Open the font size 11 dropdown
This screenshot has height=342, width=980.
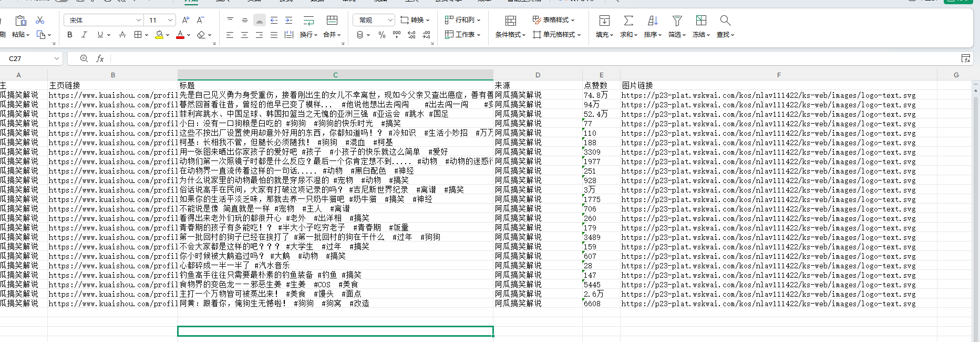170,20
